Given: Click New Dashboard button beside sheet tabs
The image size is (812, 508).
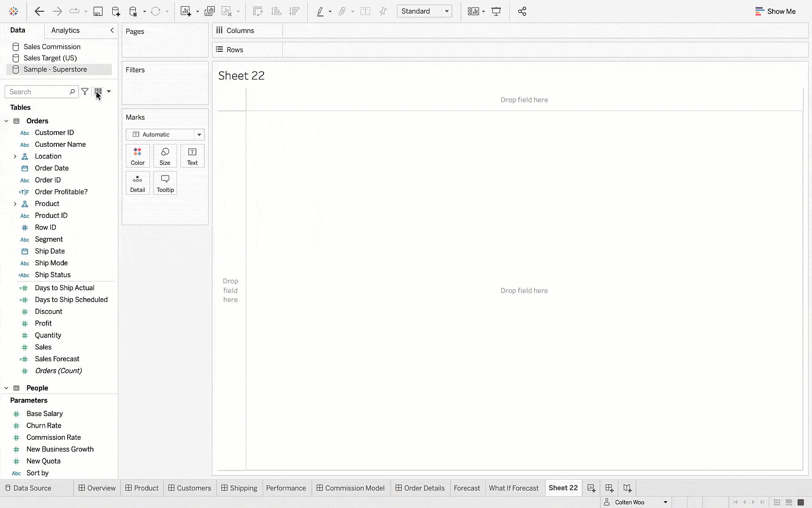Looking at the screenshot, I should pos(609,488).
